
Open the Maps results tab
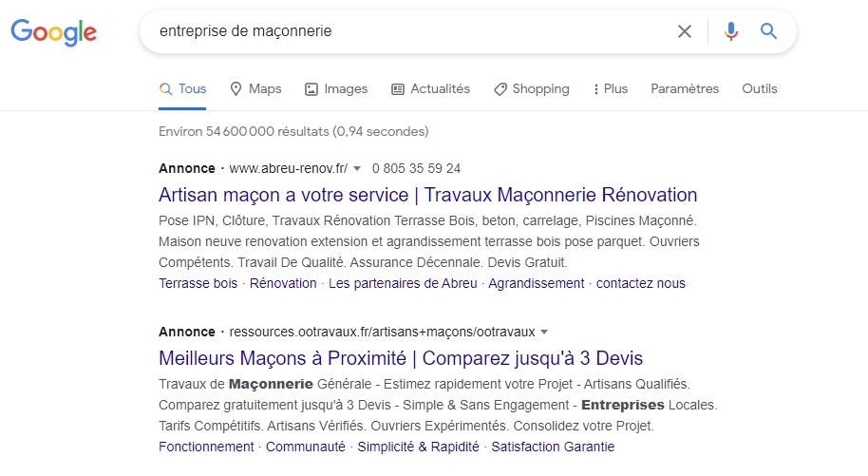pyautogui.click(x=255, y=88)
